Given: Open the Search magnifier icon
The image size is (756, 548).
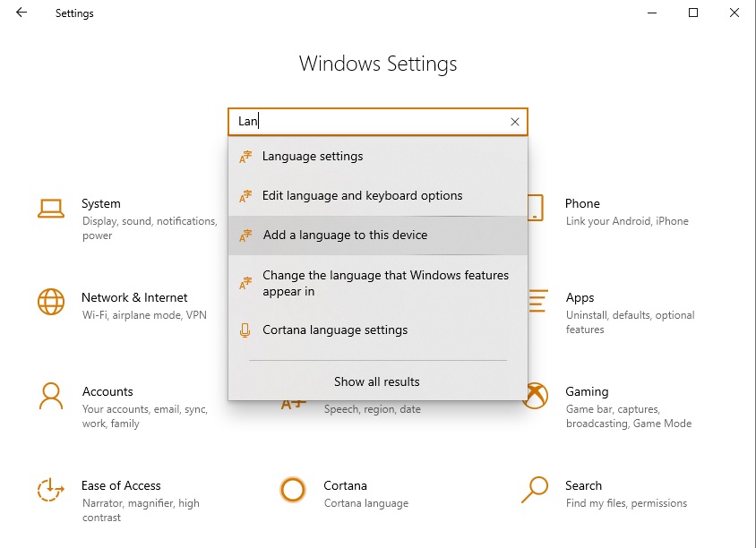Looking at the screenshot, I should click(535, 490).
